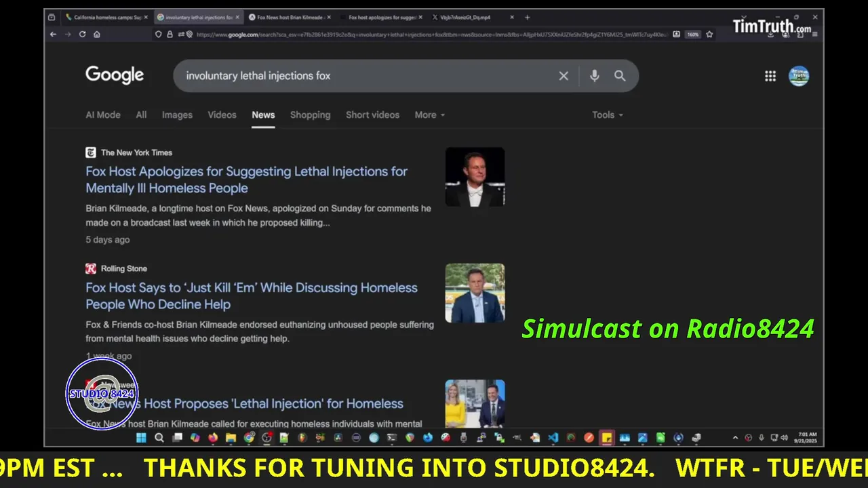Open the Rolling Stone article thumbnail
This screenshot has height=488, width=868.
click(475, 293)
